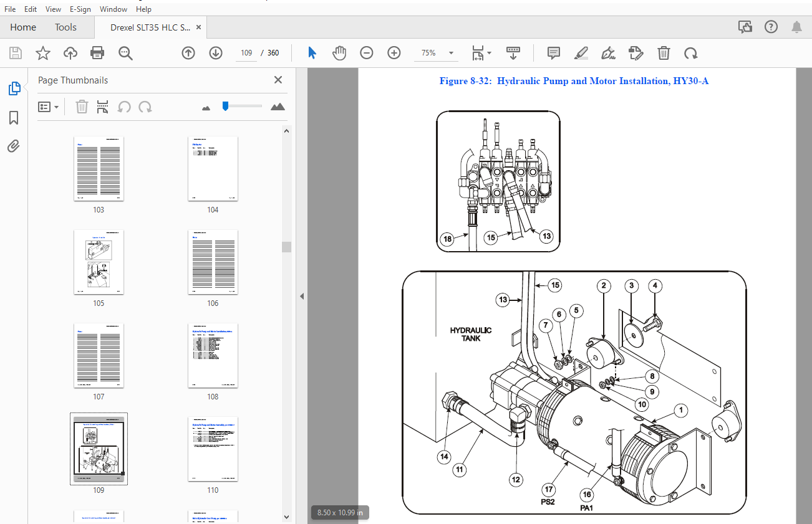
Task: Open the View menu
Action: (54, 9)
